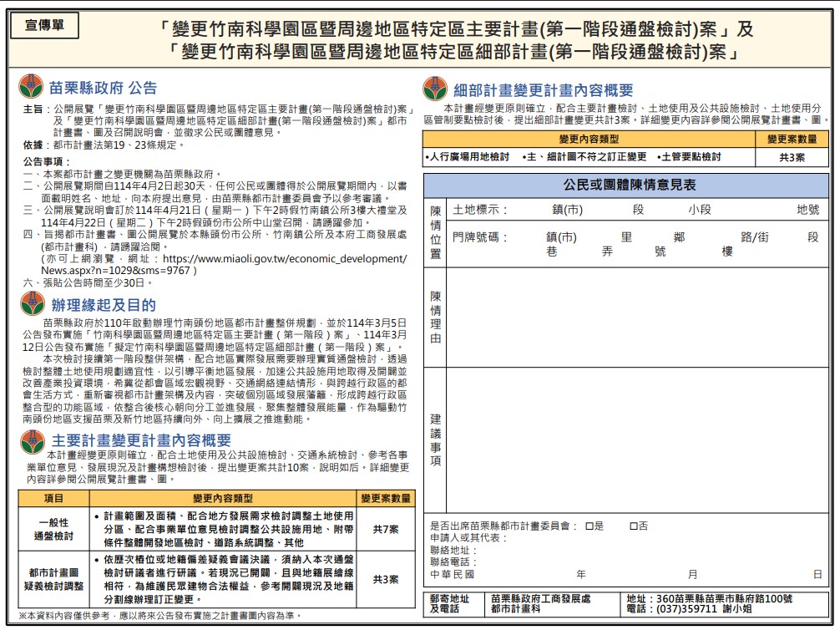The height and width of the screenshot is (630, 840).
Task: Select the 土地標示 field label
Action: 480,210
